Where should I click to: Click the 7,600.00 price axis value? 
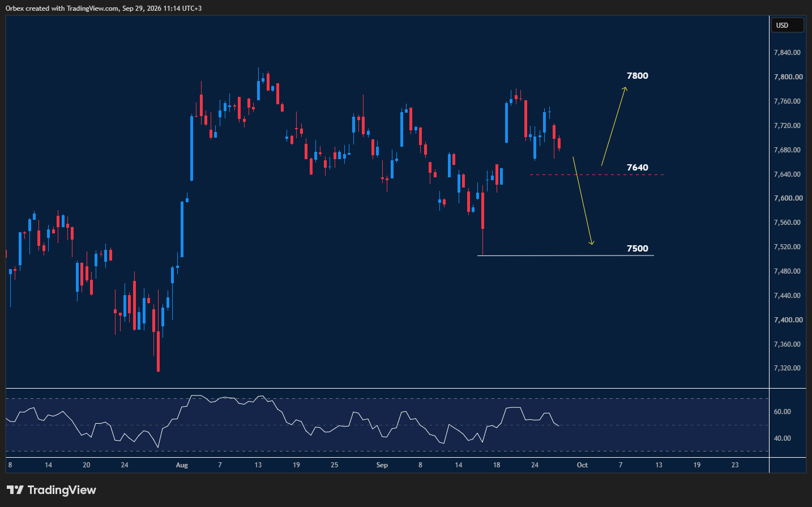click(x=788, y=198)
